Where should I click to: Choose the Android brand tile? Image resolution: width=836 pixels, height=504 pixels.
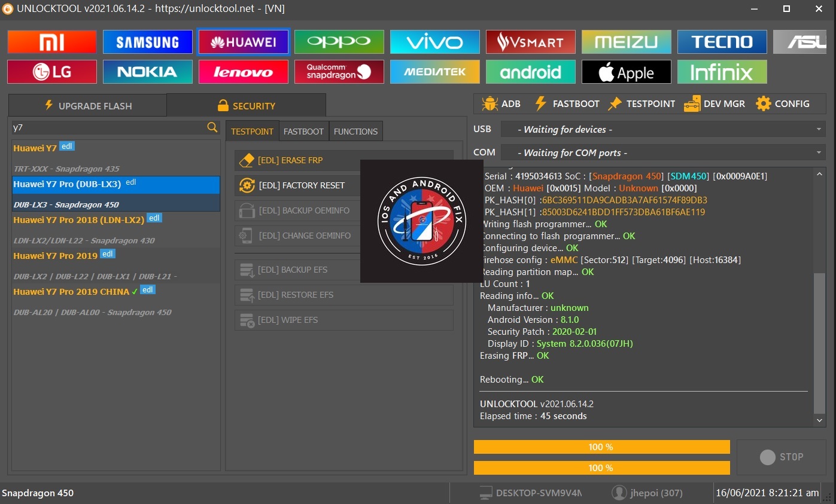[x=531, y=72]
